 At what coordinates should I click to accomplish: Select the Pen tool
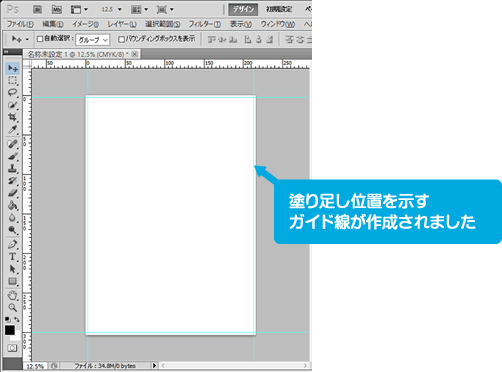point(13,244)
